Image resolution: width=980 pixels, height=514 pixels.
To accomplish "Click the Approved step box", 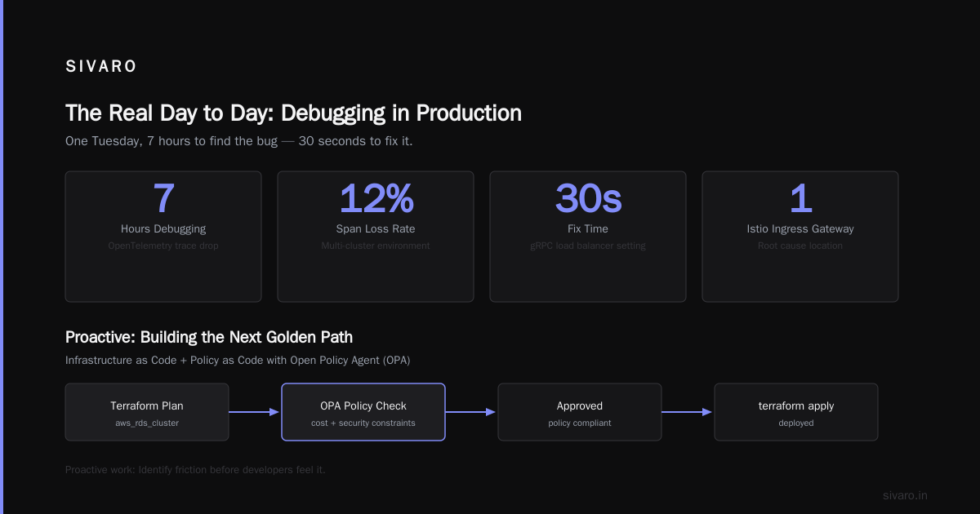I will [x=580, y=412].
